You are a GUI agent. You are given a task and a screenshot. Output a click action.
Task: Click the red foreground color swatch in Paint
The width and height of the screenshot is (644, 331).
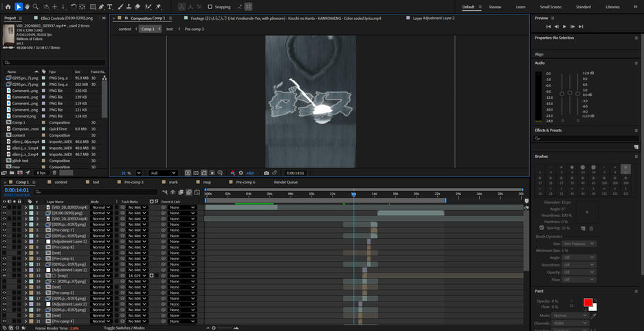[588, 302]
